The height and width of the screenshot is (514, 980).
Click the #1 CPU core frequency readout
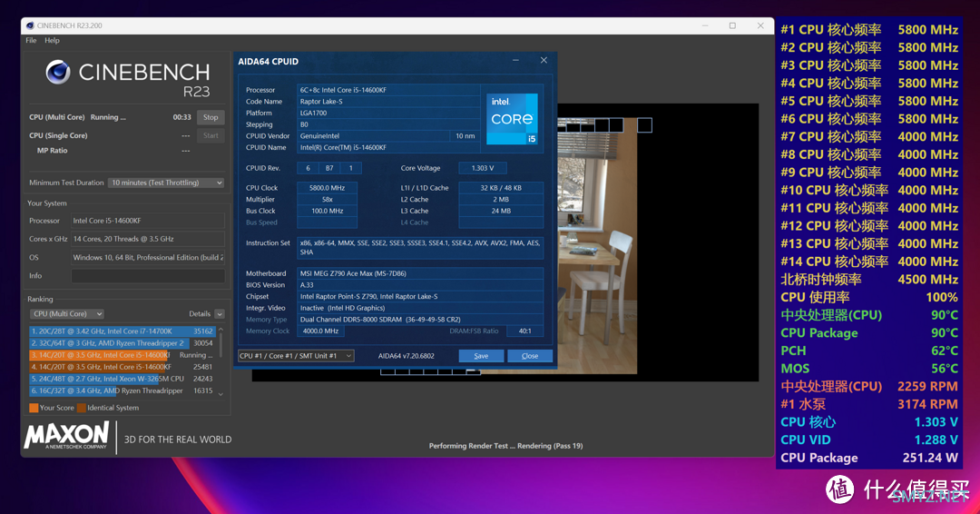pos(869,29)
